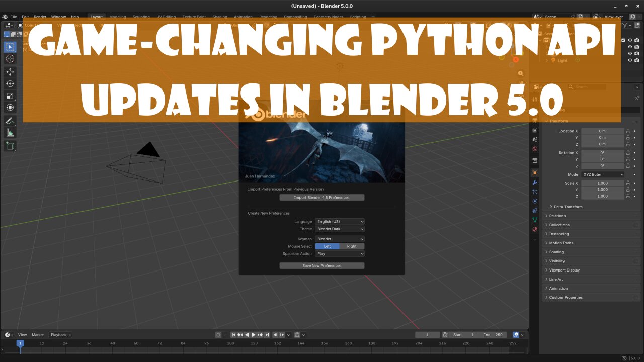Open the timeline Playback popover
Image resolution: width=644 pixels, height=362 pixels.
[61, 335]
